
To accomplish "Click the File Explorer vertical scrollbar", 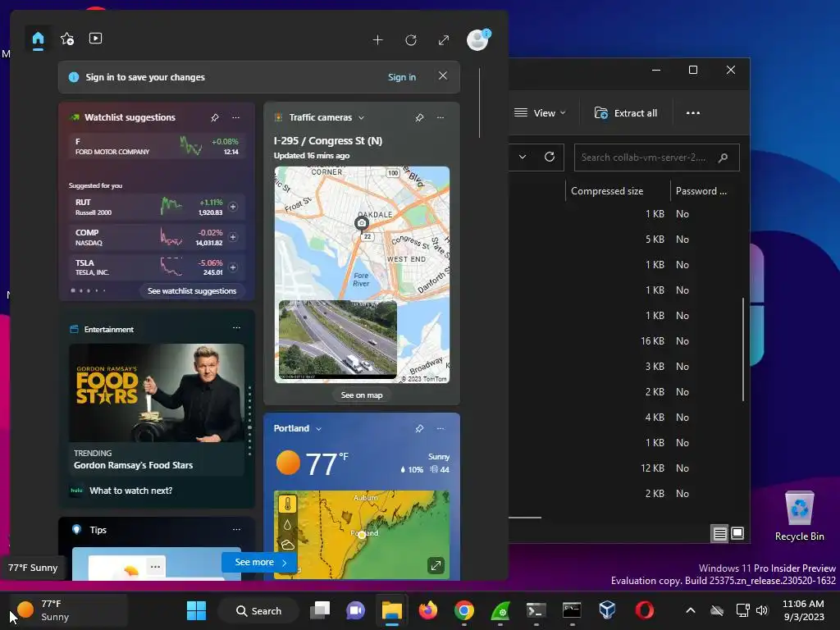I will (743, 349).
